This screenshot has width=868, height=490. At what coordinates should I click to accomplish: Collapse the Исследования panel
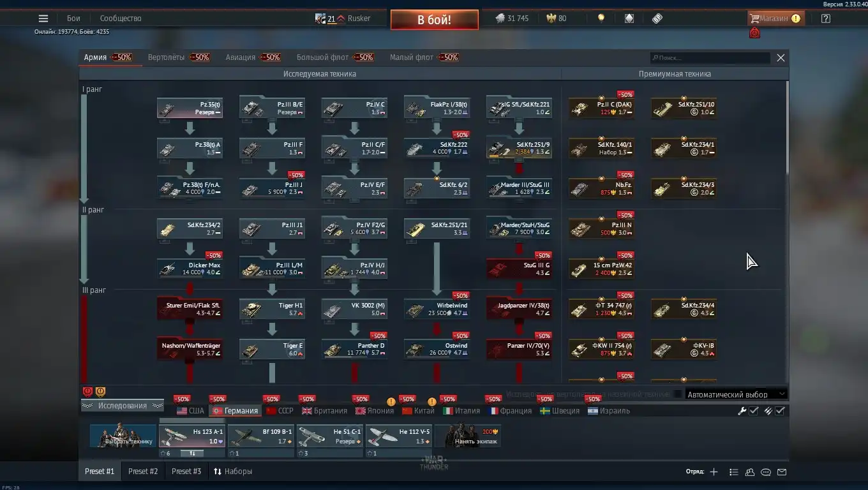pyautogui.click(x=123, y=406)
